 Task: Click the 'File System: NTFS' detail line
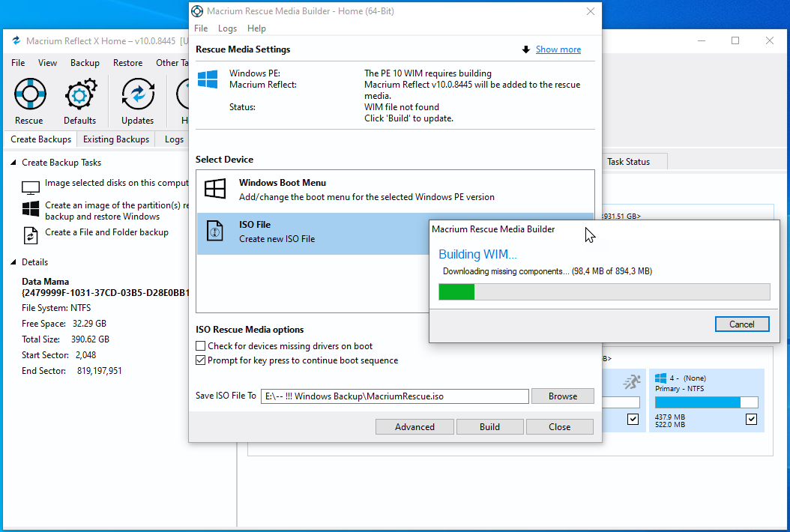pos(56,308)
